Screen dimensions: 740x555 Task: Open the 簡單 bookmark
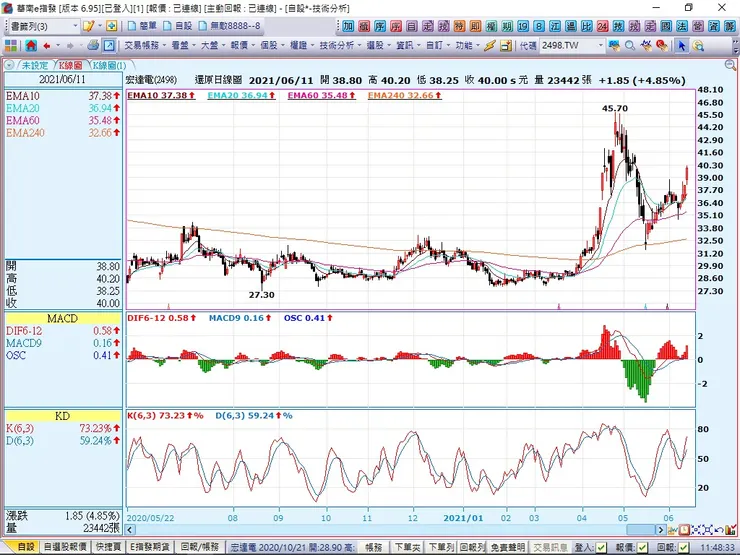tap(143, 26)
